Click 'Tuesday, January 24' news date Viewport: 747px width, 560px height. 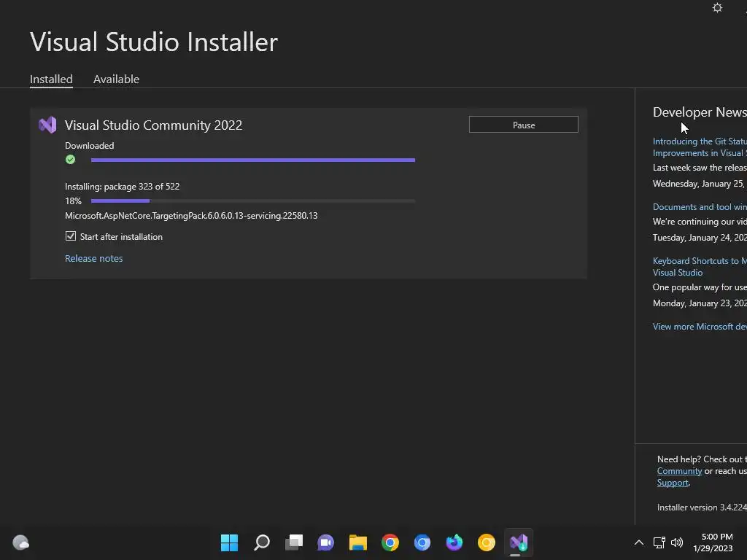(x=700, y=238)
